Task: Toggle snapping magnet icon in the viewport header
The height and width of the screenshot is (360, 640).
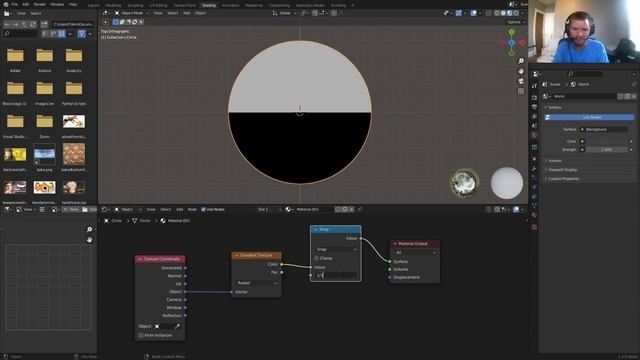Action: click(x=315, y=13)
